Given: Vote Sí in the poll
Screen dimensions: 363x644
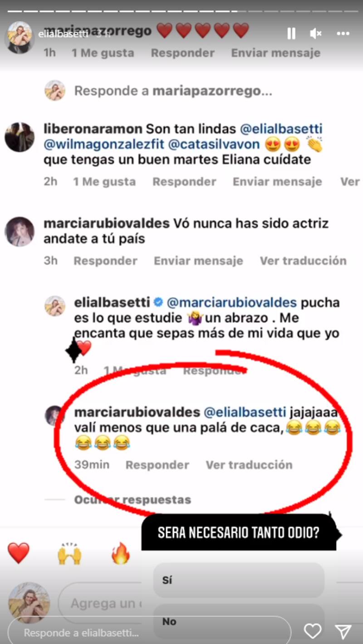Looking at the screenshot, I should [x=239, y=580].
